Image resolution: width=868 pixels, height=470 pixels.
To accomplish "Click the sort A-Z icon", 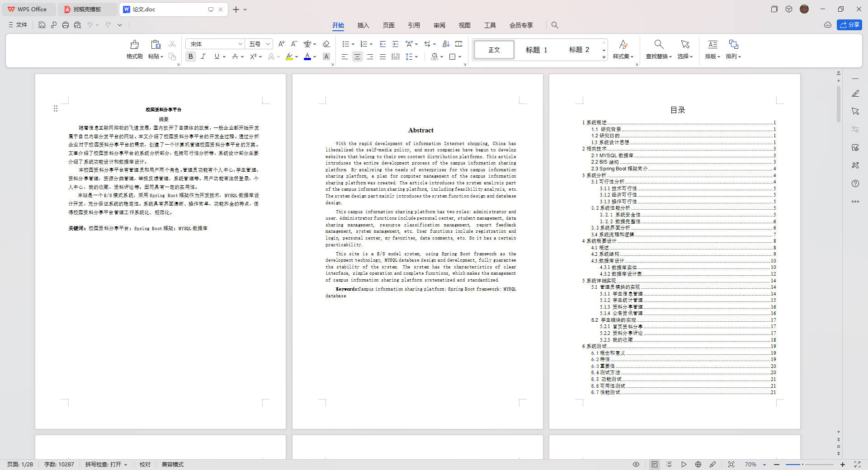I will [x=446, y=44].
